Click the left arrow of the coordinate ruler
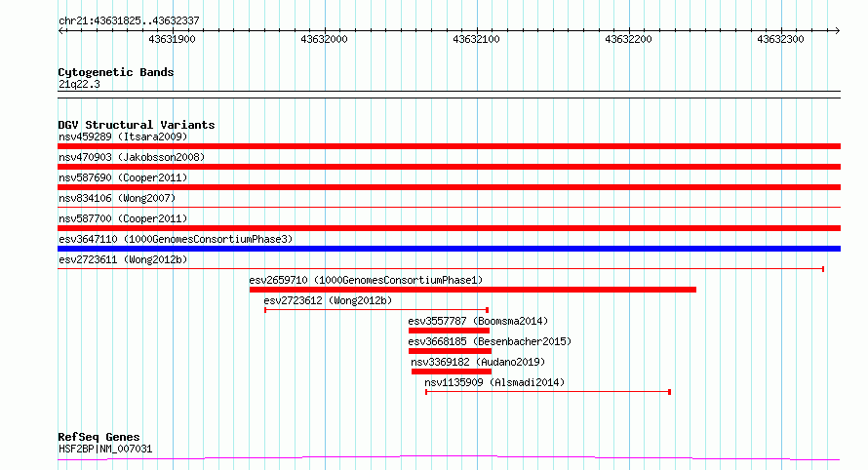Screen dimensions: 868x470 pyautogui.click(x=62, y=30)
